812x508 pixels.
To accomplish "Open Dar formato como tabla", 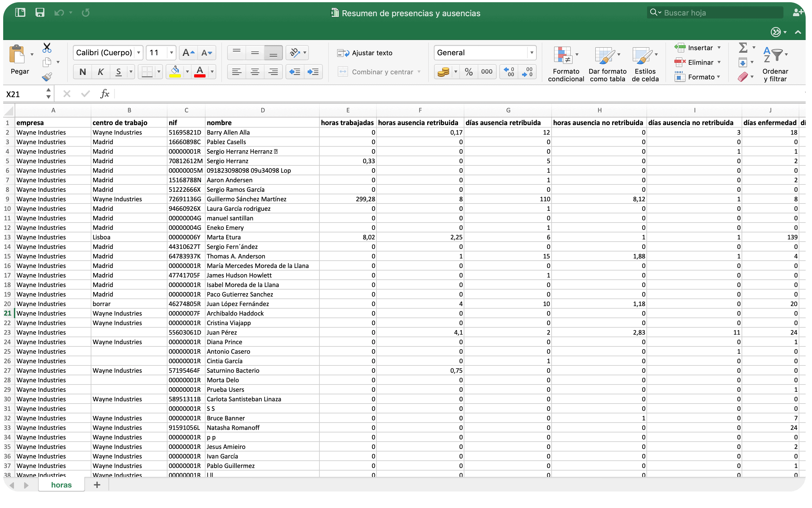I will tap(607, 64).
